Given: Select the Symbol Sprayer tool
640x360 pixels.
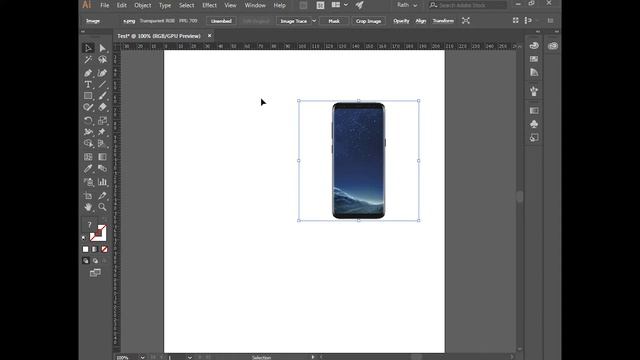Looking at the screenshot, I should (x=88, y=182).
